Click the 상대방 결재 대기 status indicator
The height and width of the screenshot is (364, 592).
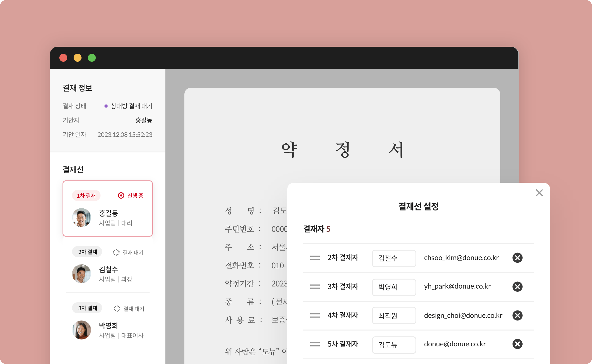[129, 106]
